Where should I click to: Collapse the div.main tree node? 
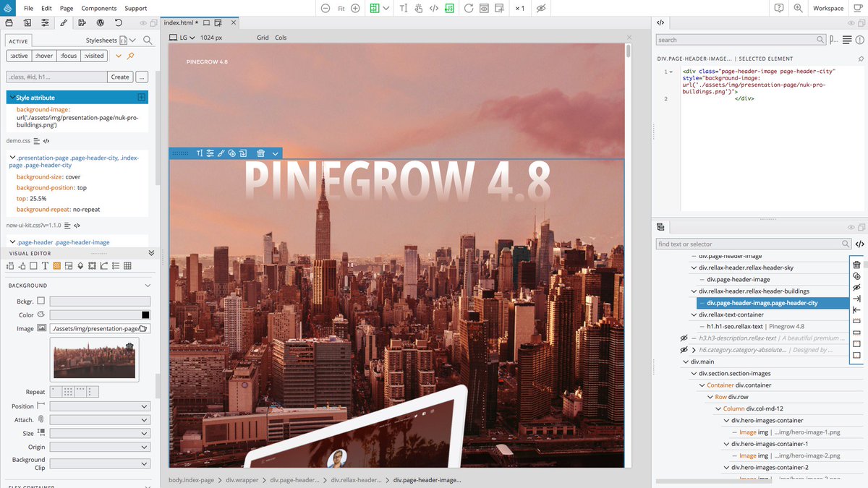(684, 361)
